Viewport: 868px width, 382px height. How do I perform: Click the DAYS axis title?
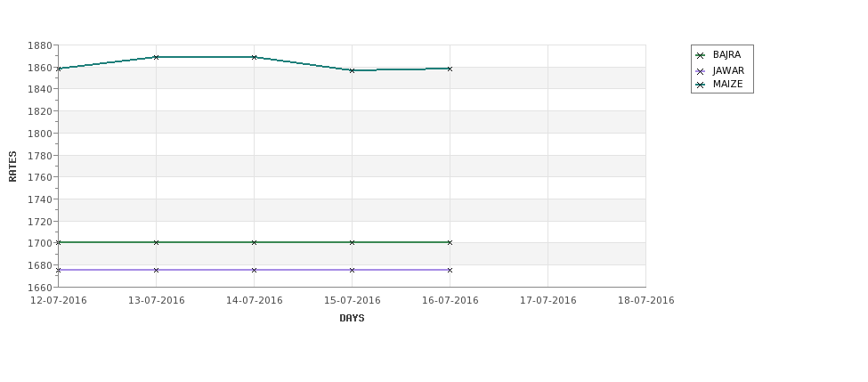click(x=352, y=319)
